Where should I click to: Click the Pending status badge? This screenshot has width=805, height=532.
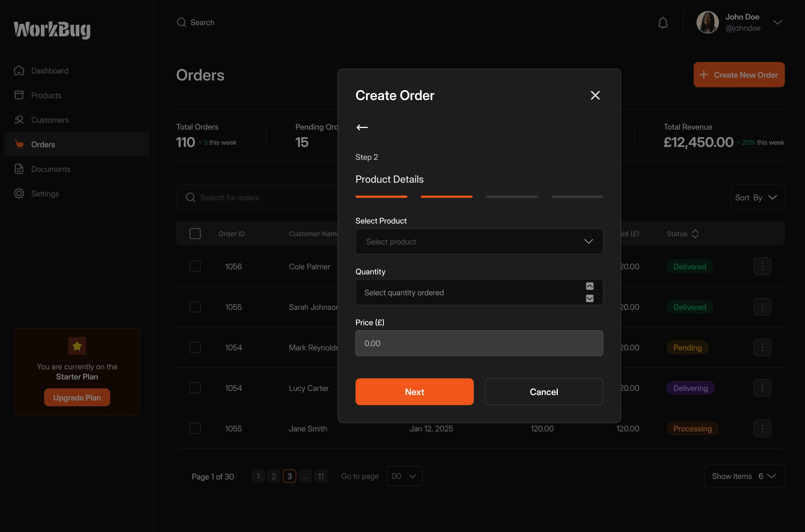pyautogui.click(x=687, y=347)
